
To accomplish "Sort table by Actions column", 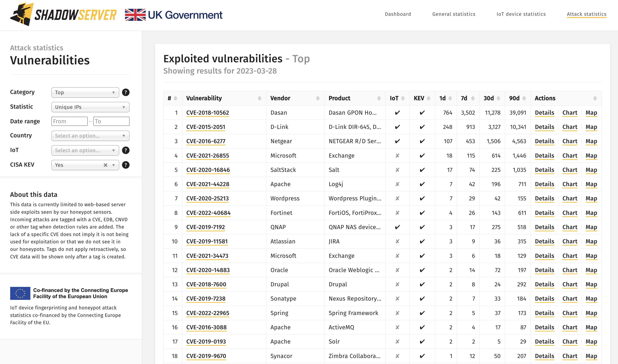I will pyautogui.click(x=595, y=98).
